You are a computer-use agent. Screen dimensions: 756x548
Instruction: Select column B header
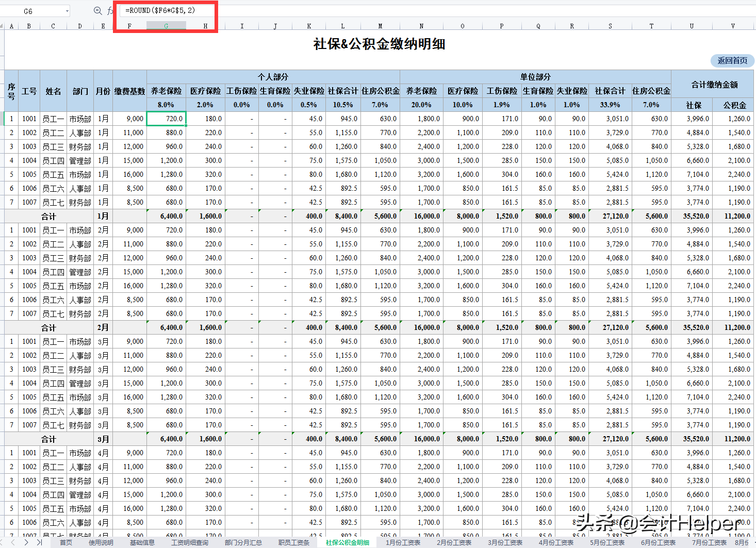29,26
